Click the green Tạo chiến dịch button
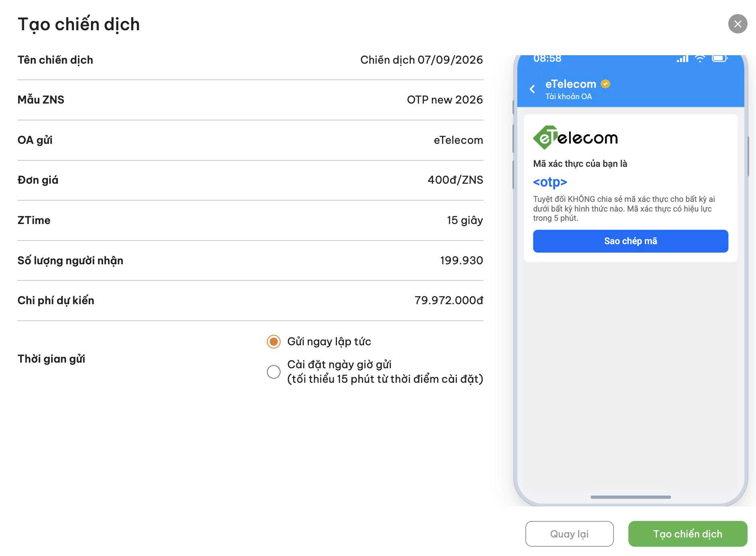Image resolution: width=756 pixels, height=556 pixels. coord(688,534)
